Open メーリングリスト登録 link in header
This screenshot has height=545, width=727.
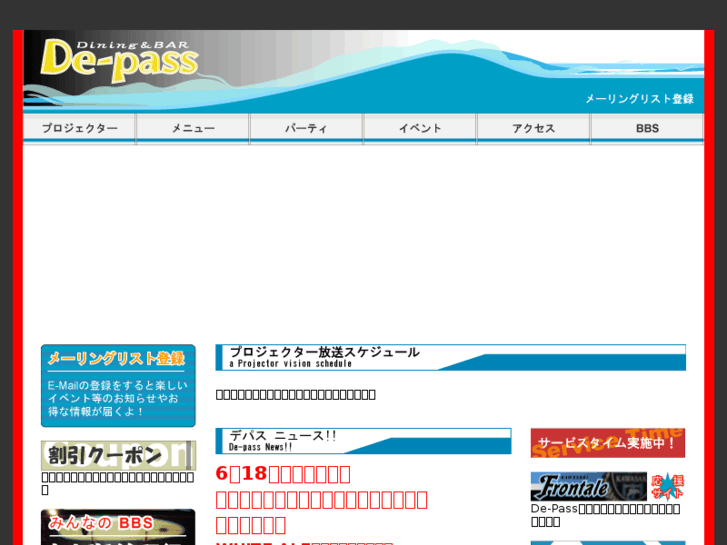tap(639, 99)
